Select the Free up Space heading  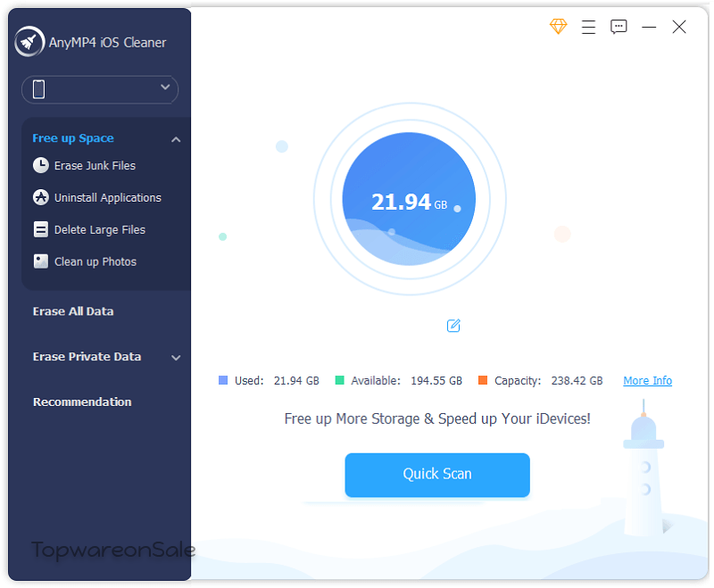(73, 138)
